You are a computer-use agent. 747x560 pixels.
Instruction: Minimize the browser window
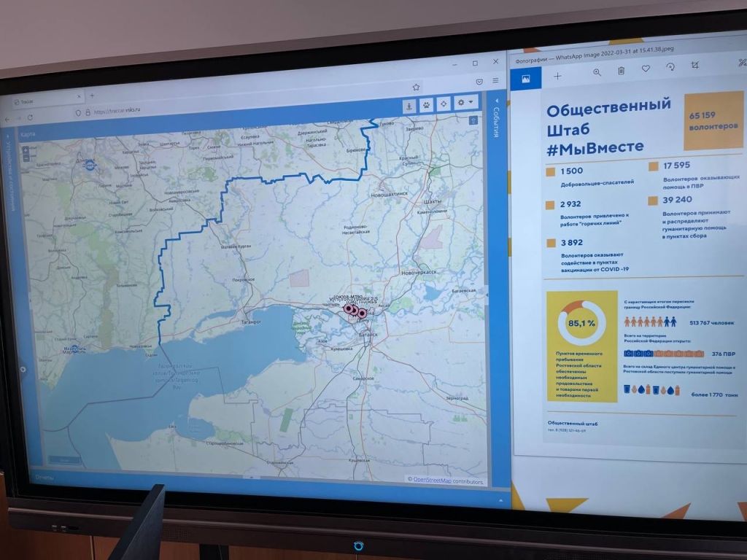(455, 64)
